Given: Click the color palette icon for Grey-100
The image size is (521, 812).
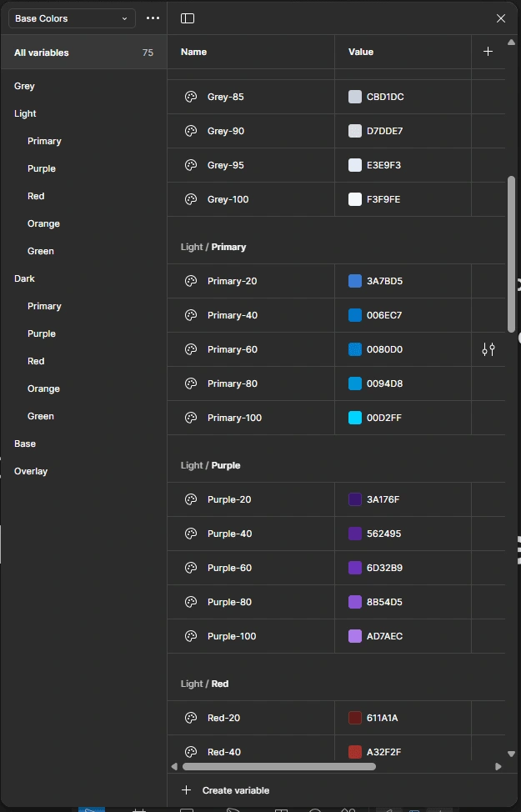Looking at the screenshot, I should tap(191, 199).
